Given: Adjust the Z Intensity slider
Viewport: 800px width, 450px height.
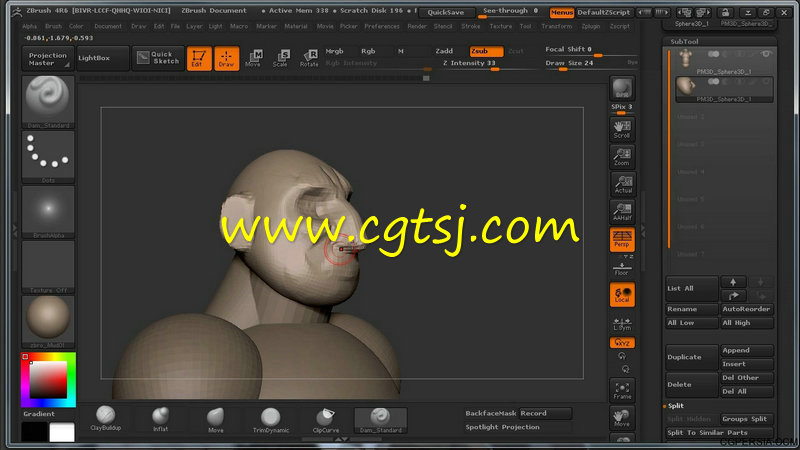Looking at the screenshot, I should (487, 64).
